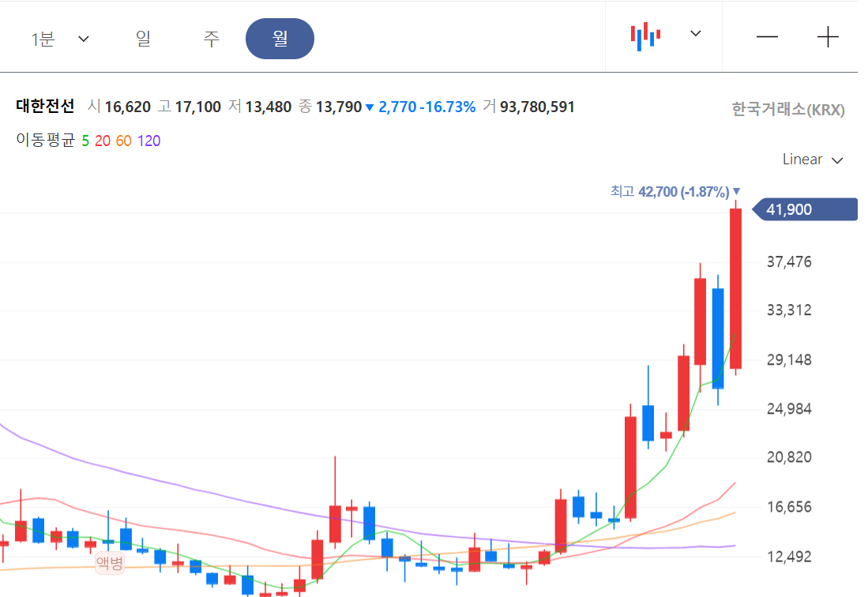Click the 12,492 price axis label
Image resolution: width=868 pixels, height=597 pixels.
(789, 557)
